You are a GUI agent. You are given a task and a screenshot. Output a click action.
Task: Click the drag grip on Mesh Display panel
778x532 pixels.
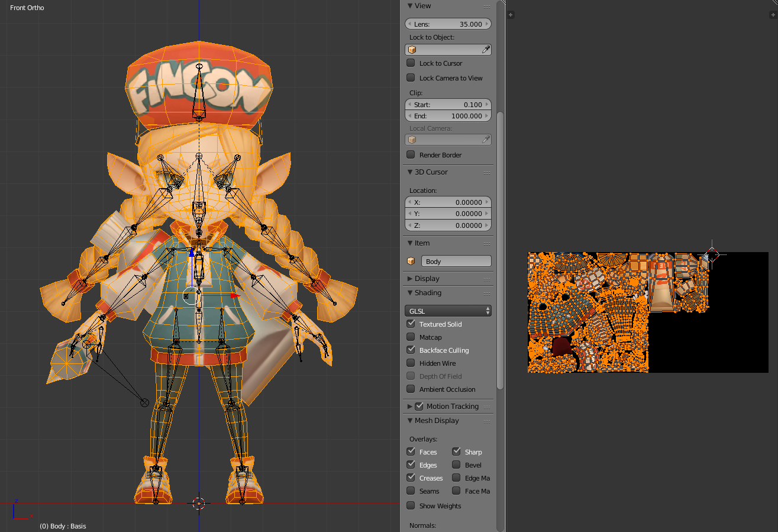(487, 421)
